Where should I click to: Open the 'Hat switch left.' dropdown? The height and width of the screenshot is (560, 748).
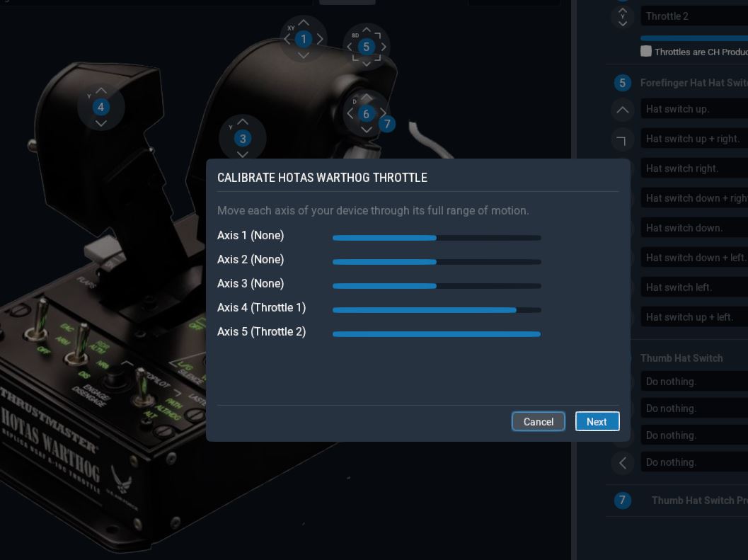(x=694, y=287)
